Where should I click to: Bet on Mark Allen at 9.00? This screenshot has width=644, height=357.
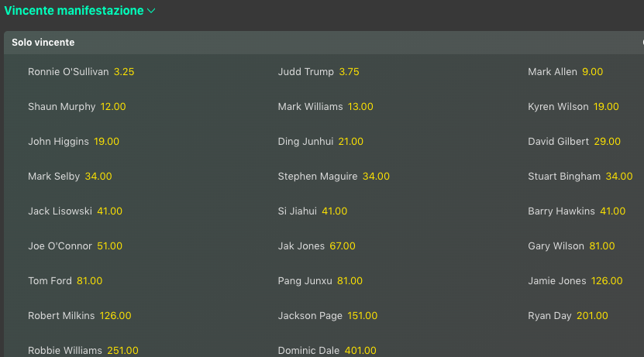592,72
